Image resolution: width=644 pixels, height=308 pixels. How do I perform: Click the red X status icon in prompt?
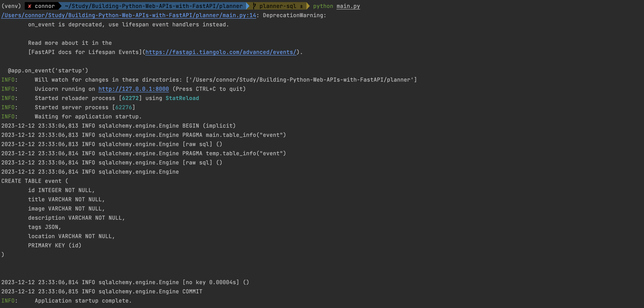pyautogui.click(x=30, y=6)
